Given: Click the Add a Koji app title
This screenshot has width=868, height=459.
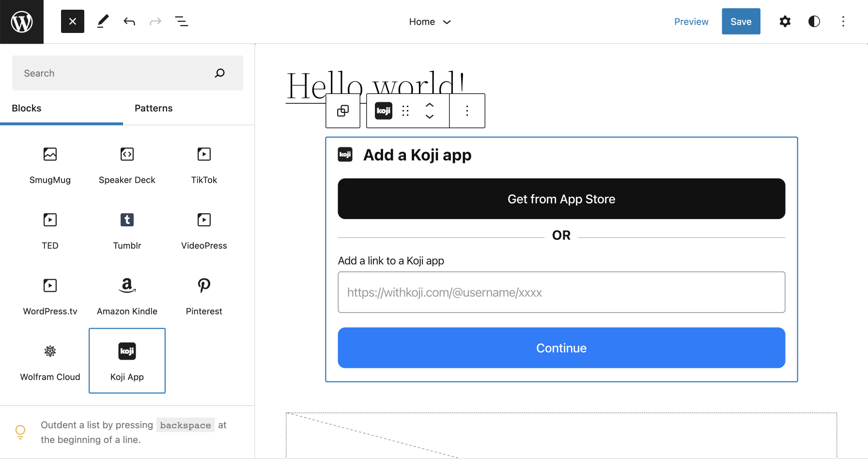Looking at the screenshot, I should 417,155.
